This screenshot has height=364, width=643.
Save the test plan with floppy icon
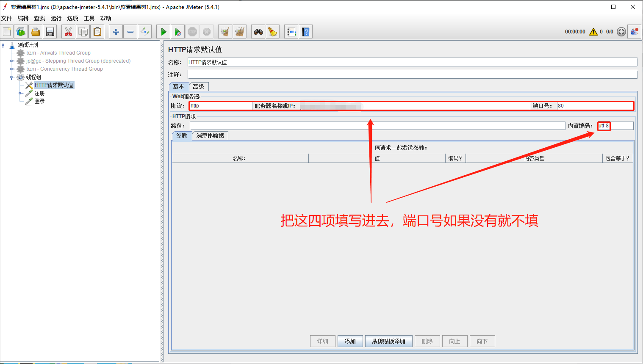coord(50,32)
